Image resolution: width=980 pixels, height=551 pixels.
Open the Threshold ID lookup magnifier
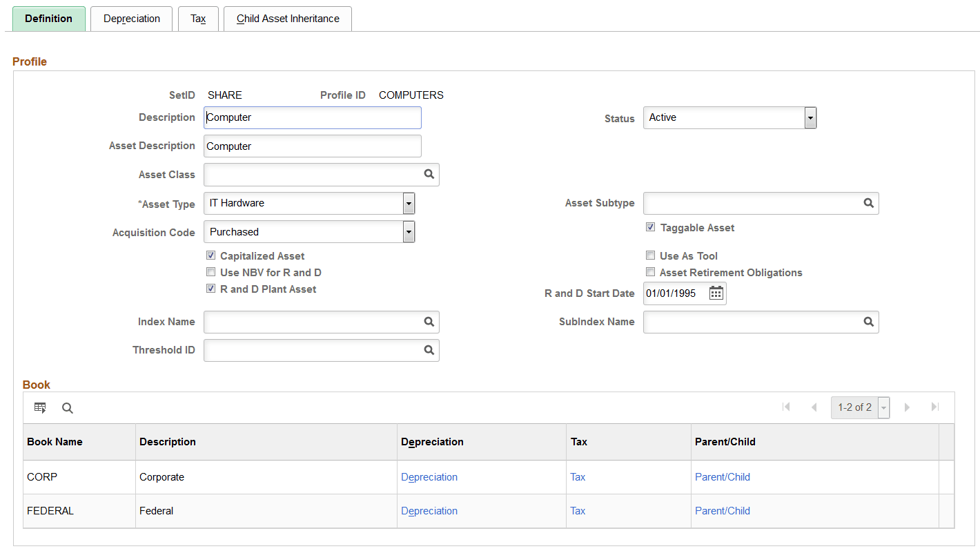[x=429, y=350]
